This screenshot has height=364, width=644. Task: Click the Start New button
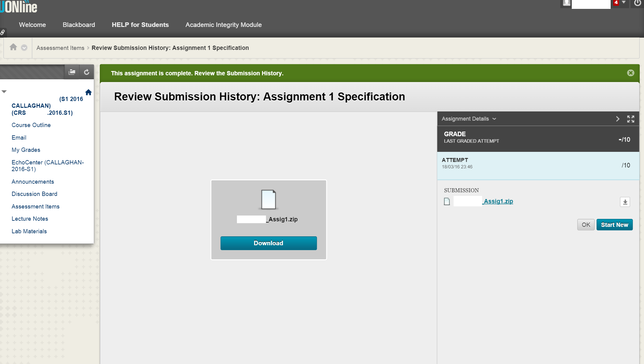[614, 225]
